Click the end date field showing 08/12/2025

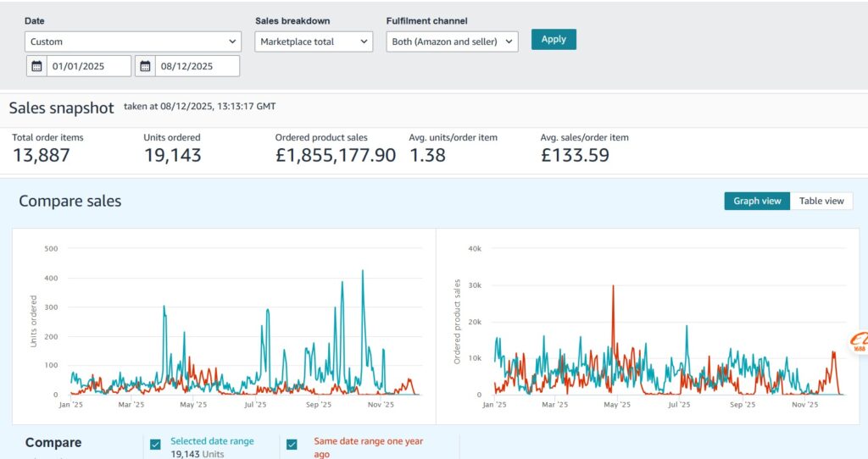pyautogui.click(x=197, y=66)
